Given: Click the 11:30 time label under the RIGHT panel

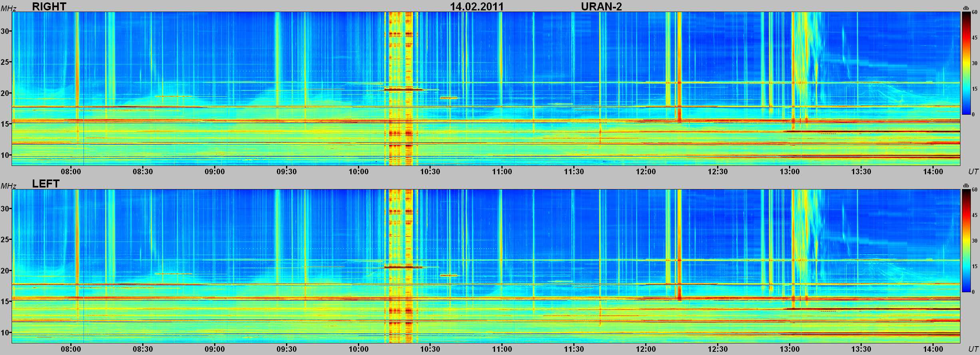Looking at the screenshot, I should [x=574, y=172].
